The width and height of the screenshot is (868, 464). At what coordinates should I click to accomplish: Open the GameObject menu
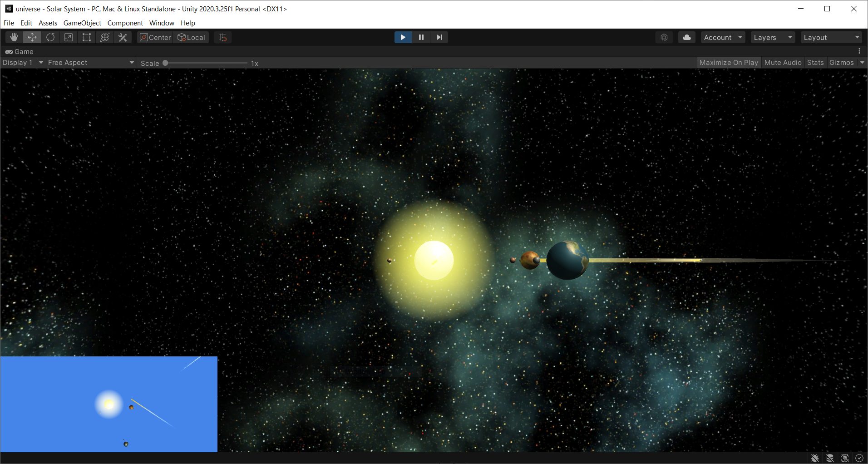(x=82, y=23)
